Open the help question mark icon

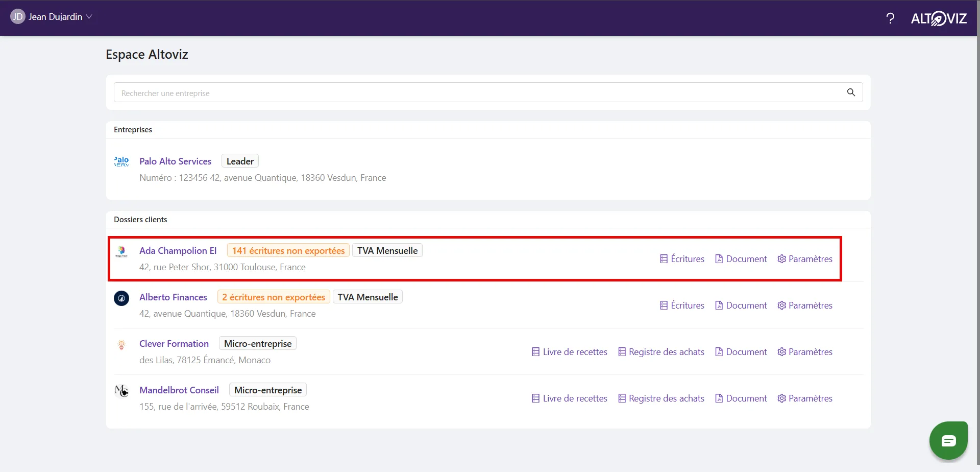[890, 18]
